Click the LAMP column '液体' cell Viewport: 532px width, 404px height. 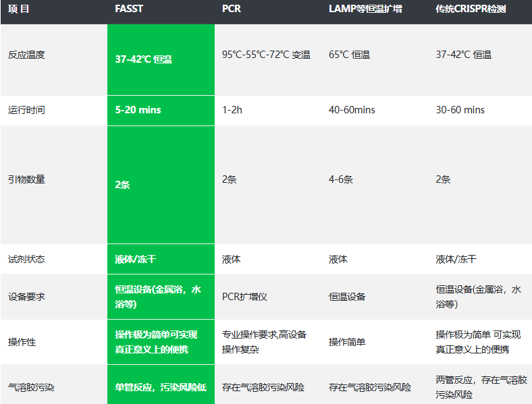tap(338, 259)
